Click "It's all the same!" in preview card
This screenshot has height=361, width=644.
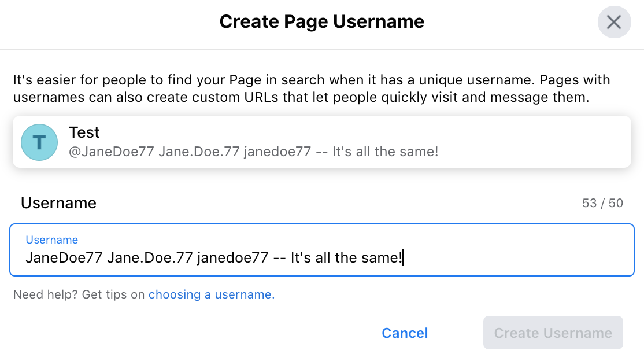click(x=385, y=152)
